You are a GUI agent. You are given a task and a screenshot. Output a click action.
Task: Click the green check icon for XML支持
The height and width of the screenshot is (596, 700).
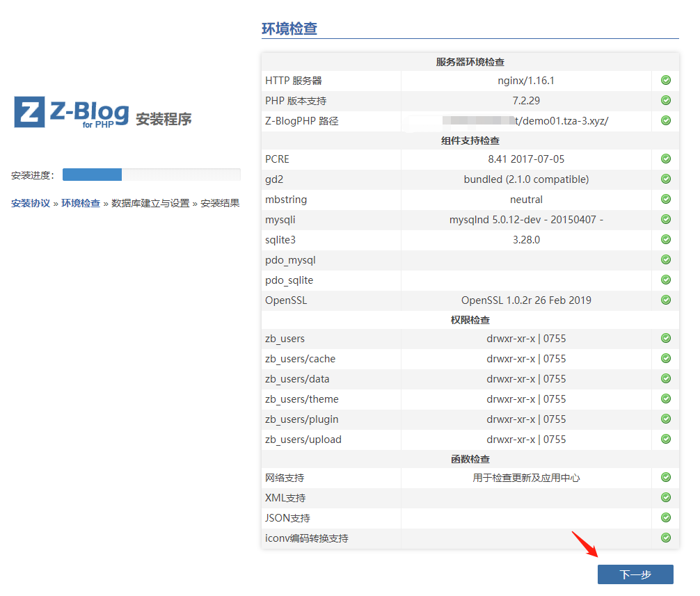666,497
